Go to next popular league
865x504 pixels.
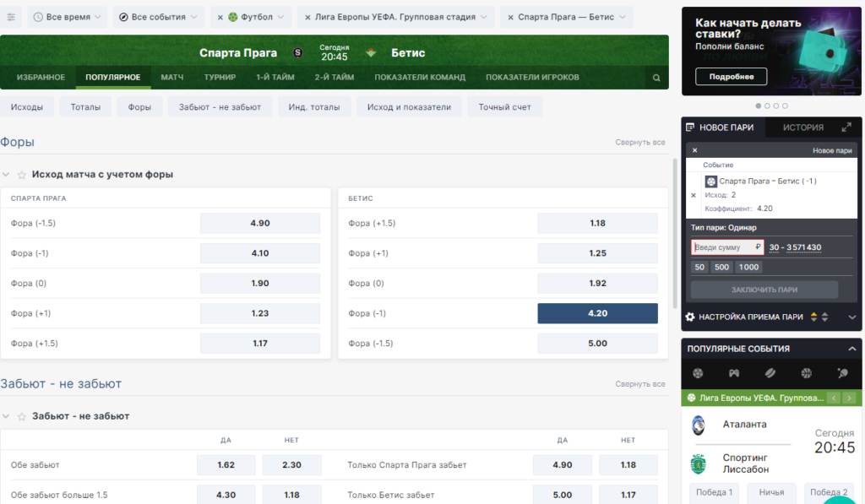pos(850,398)
